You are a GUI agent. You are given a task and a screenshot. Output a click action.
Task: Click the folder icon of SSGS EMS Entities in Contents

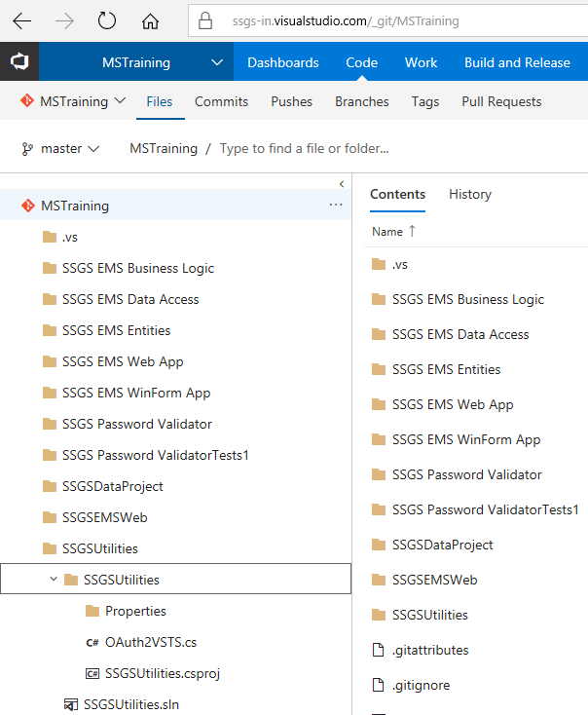click(379, 369)
